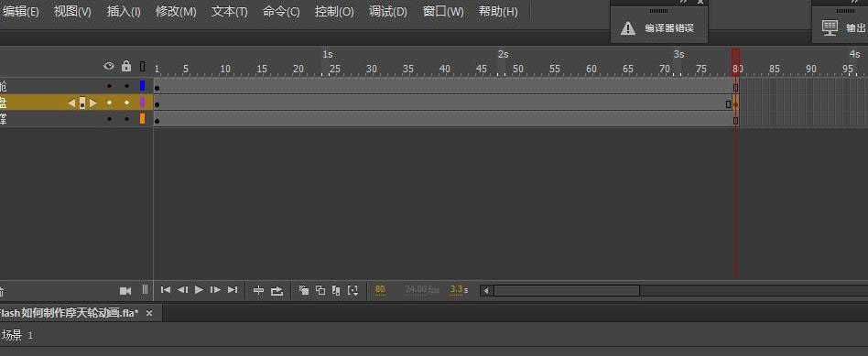Click frame 50 on the timeline ruler
This screenshot has height=356, width=868.
(517, 70)
